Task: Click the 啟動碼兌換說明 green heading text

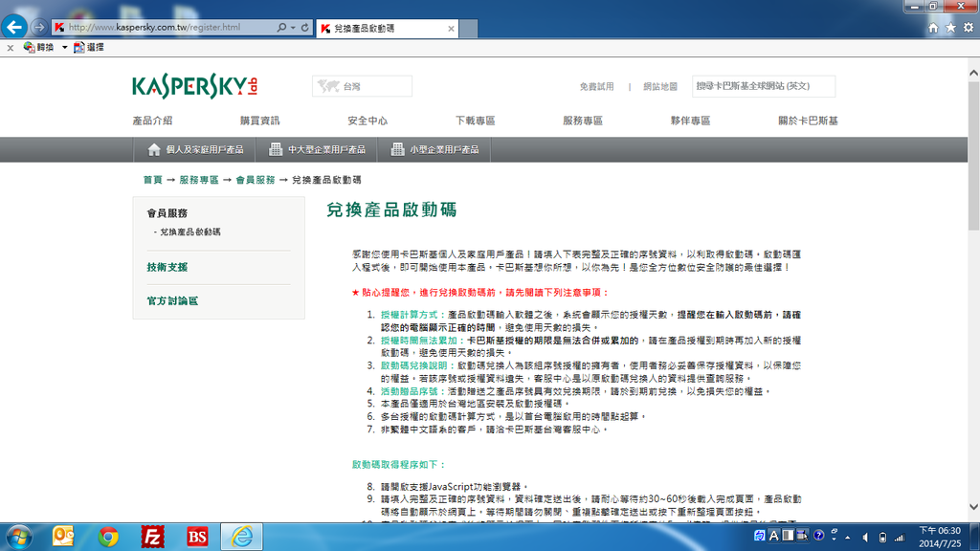Action: 416,365
